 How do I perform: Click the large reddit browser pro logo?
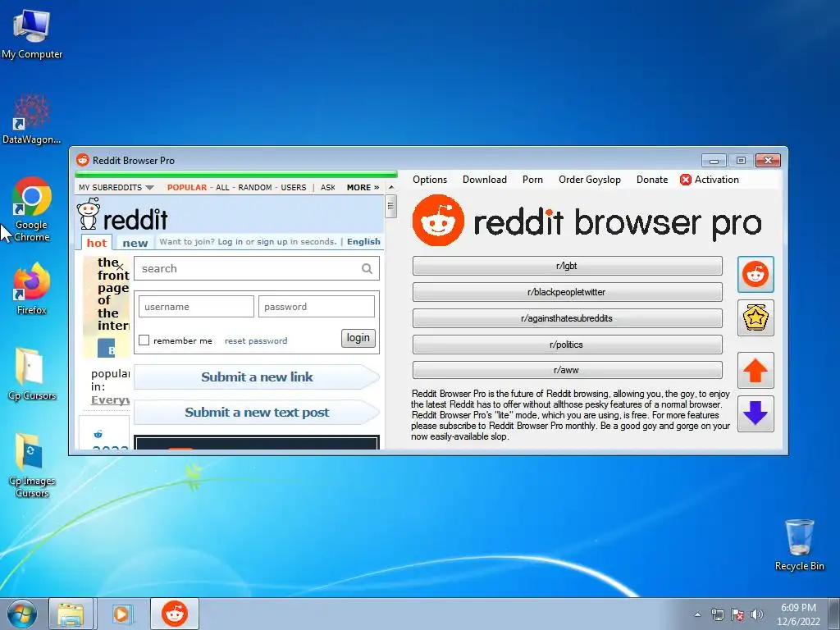587,221
